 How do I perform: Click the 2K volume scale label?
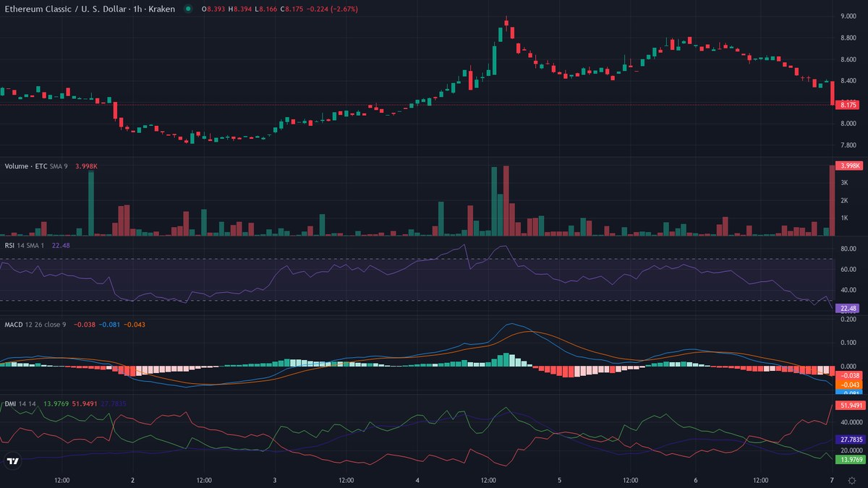click(x=844, y=200)
